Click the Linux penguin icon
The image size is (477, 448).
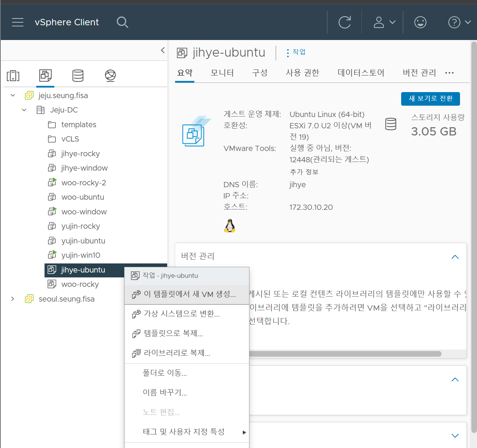[x=229, y=226]
